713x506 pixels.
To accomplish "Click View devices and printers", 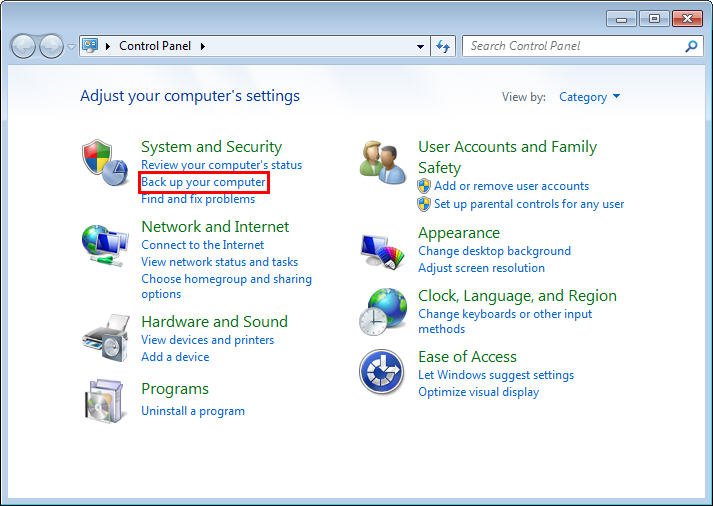I will coord(208,340).
